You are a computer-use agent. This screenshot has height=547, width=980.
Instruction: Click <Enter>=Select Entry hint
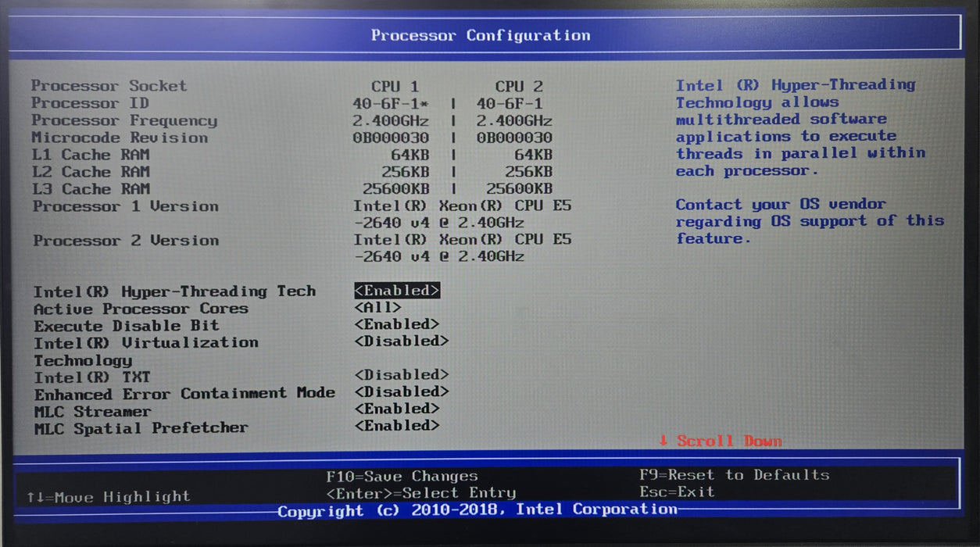click(x=421, y=493)
